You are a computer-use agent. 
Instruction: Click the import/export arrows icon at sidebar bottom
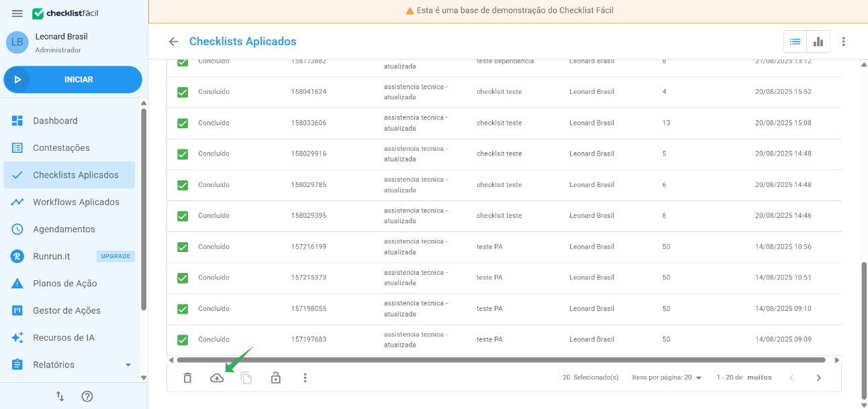[x=60, y=396]
